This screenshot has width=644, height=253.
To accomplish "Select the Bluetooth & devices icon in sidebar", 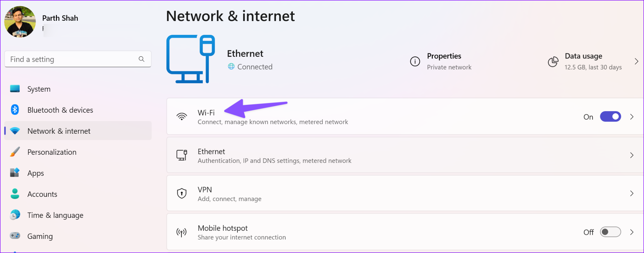I will click(x=14, y=110).
